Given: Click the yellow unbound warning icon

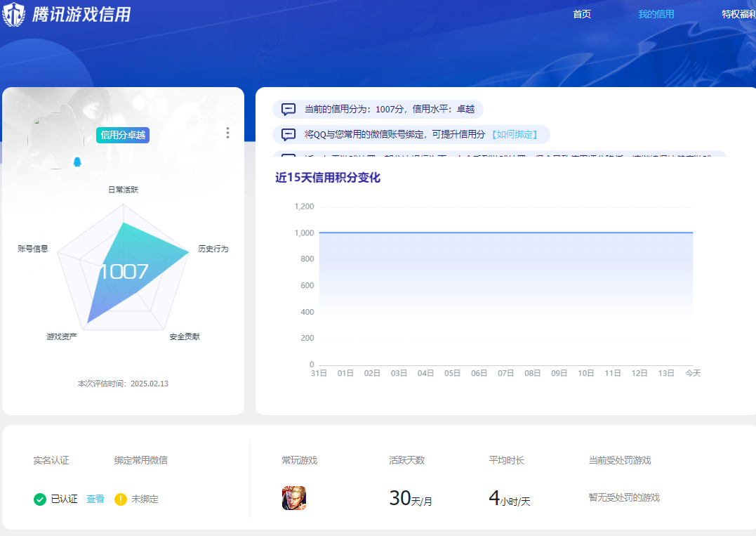Looking at the screenshot, I should (121, 499).
